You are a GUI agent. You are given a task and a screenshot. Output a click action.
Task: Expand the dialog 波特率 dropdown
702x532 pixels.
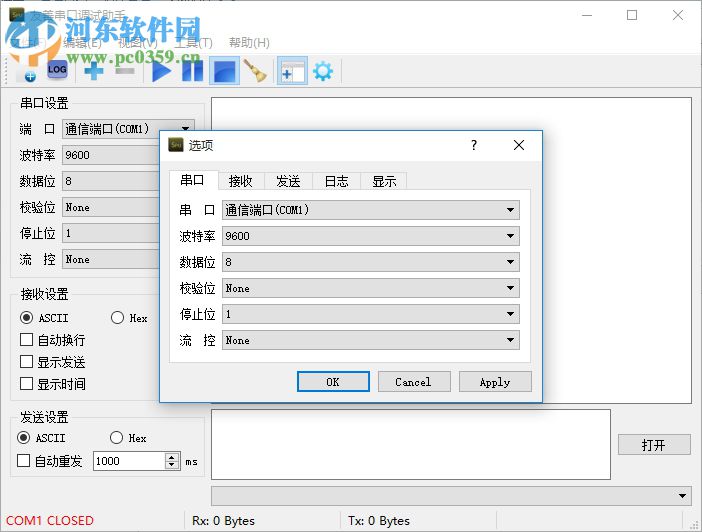point(371,236)
